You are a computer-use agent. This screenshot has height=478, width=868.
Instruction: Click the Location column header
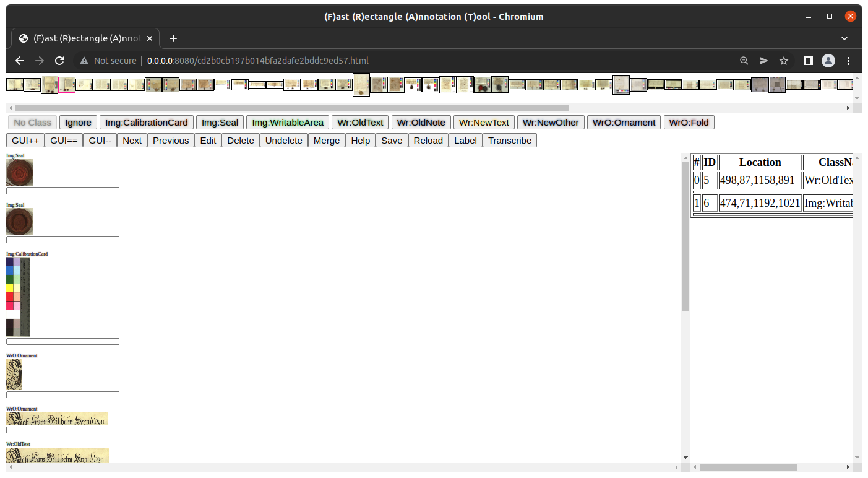pos(760,162)
